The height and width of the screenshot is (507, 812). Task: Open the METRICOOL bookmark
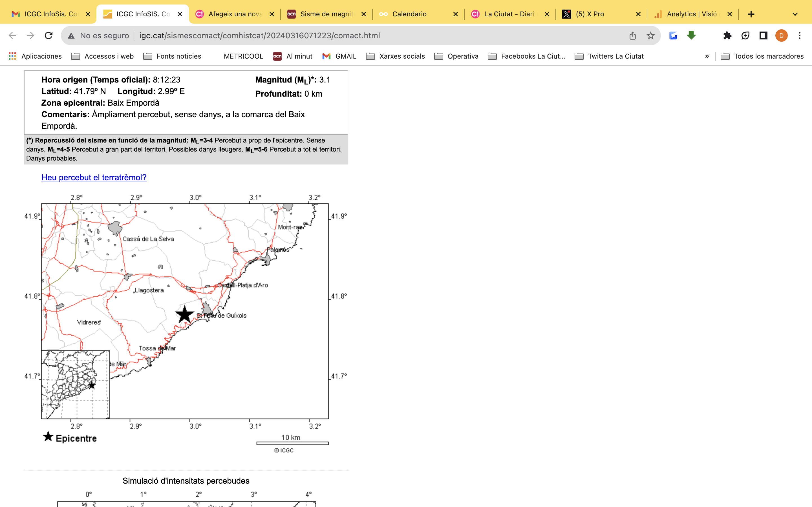click(243, 56)
